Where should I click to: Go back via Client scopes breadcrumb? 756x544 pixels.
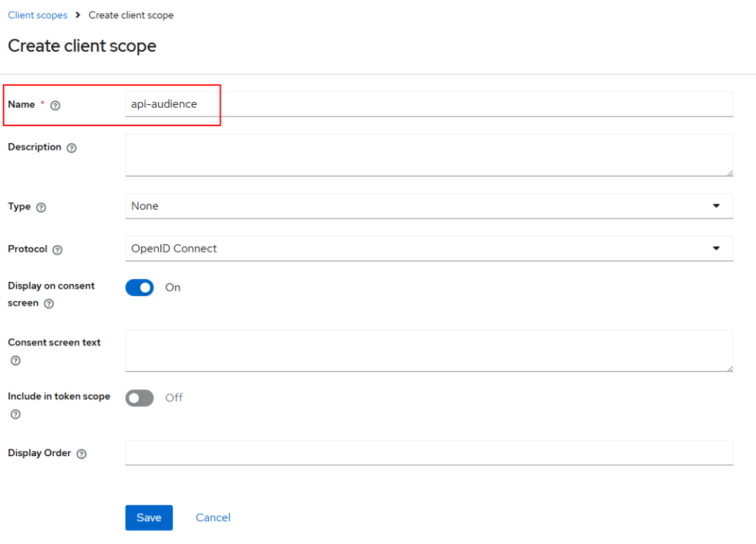click(x=38, y=15)
